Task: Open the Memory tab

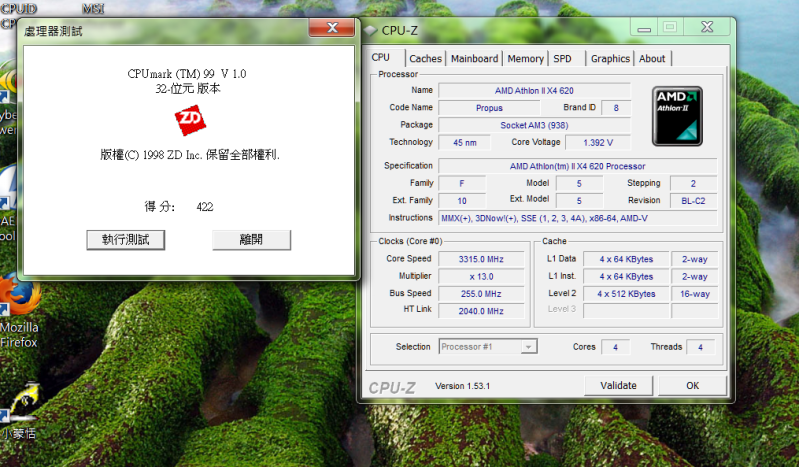Action: pos(525,59)
